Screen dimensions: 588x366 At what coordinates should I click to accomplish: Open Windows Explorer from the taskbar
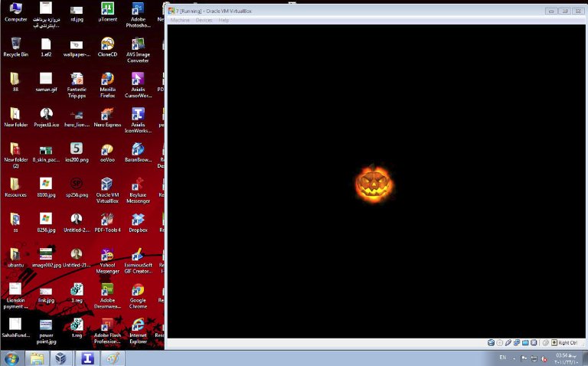(x=37, y=358)
